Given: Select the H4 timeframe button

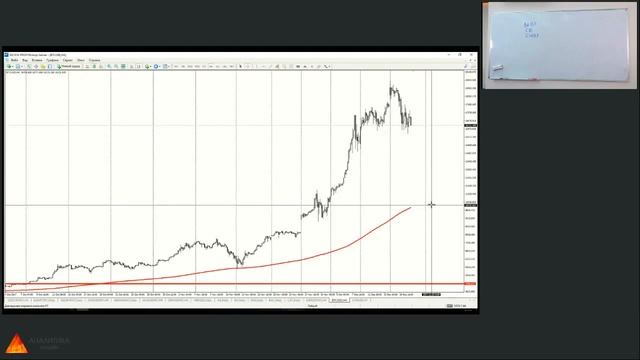Looking at the screenshot, I should 211,66.
